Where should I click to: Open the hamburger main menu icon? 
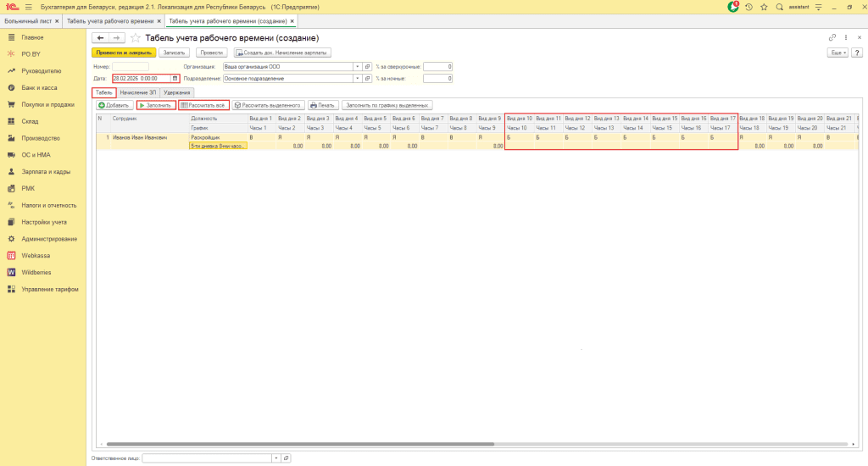28,7
